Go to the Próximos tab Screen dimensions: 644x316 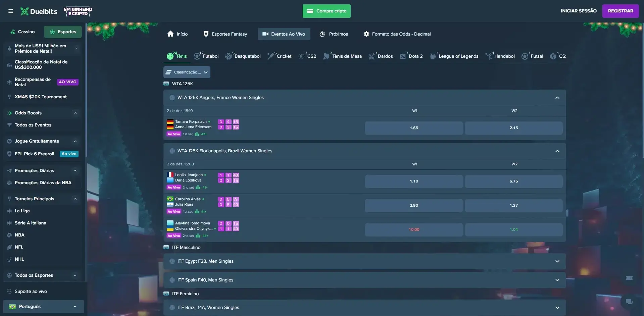click(x=334, y=34)
